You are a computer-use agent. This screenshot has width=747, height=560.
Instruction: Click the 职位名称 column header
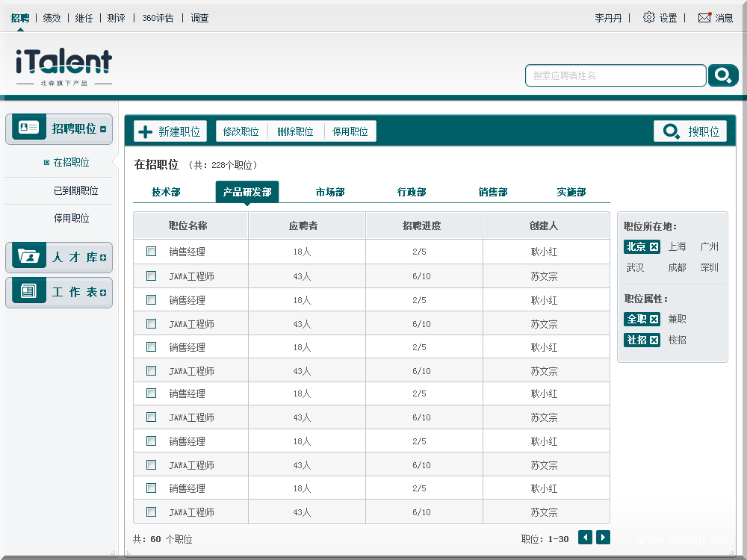[x=190, y=225]
